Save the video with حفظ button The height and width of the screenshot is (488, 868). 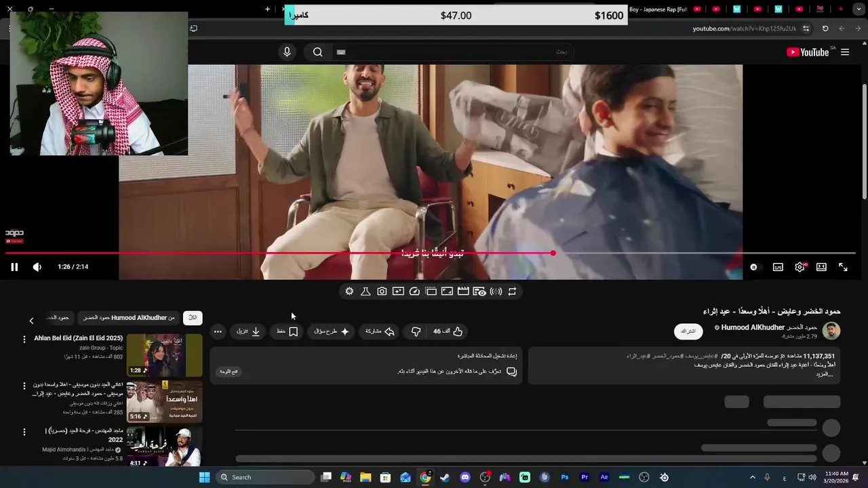pos(287,331)
